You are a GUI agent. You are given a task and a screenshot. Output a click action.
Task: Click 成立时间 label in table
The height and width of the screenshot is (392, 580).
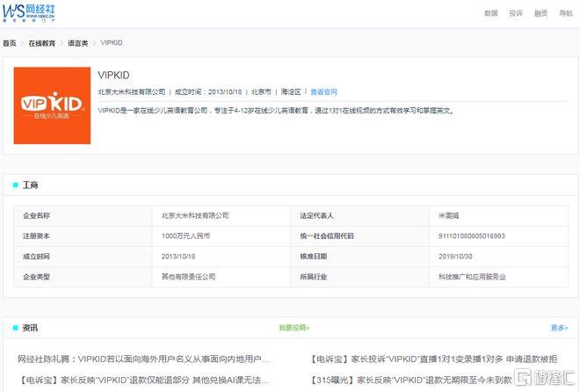[36, 257]
